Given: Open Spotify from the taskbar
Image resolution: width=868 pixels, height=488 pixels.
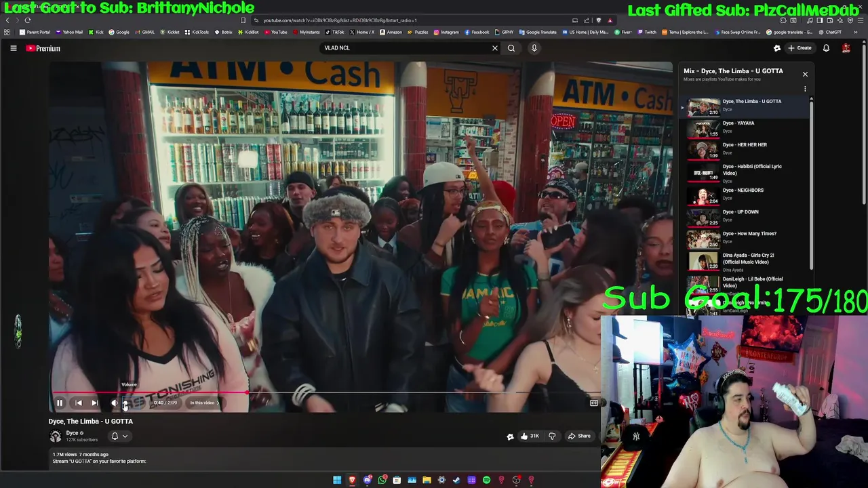Looking at the screenshot, I should (x=486, y=480).
